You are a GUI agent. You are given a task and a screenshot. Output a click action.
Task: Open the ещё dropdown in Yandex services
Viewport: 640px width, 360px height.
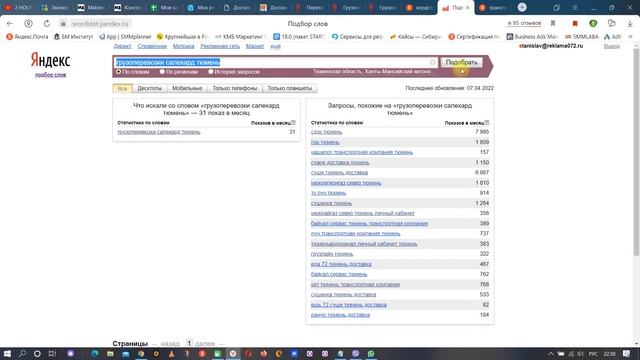276,46
